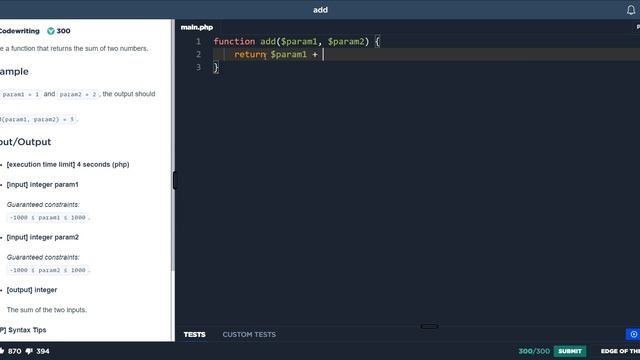The width and height of the screenshot is (640, 360).
Task: Click line number 3 in gutter
Action: [198, 67]
